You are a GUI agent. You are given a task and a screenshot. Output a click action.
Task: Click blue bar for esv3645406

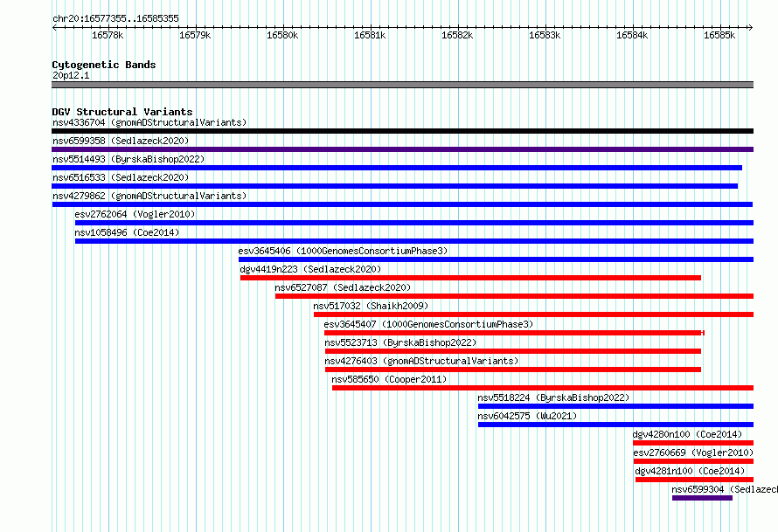point(497,259)
